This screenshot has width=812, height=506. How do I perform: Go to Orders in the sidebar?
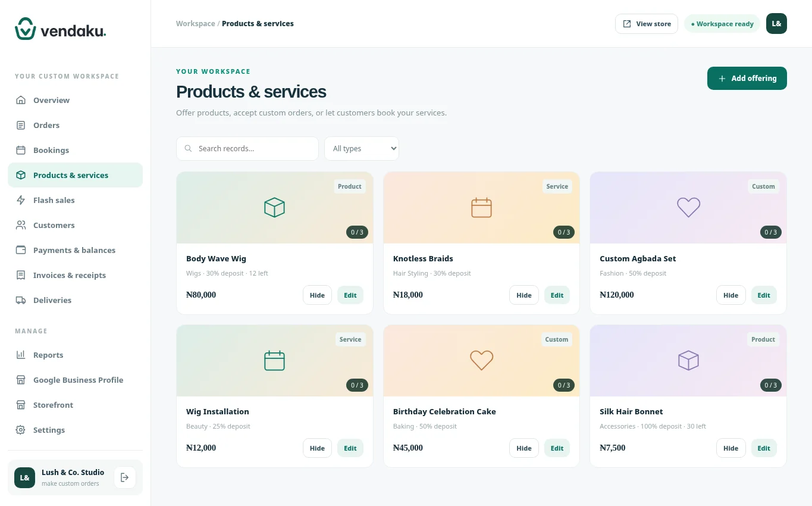pyautogui.click(x=76, y=125)
